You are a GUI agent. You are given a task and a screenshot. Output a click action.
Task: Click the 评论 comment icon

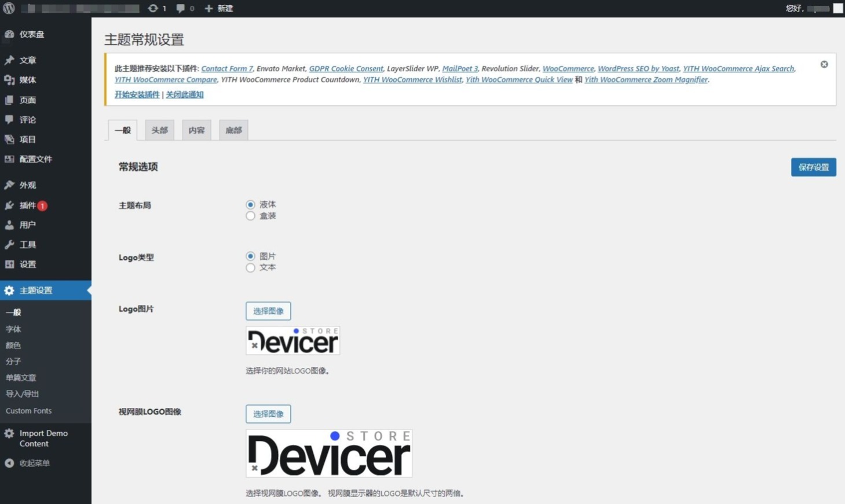tap(9, 120)
